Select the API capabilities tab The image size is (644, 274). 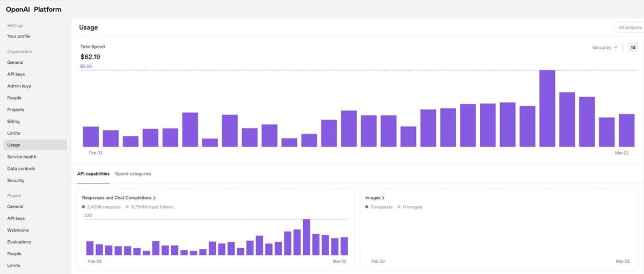[x=93, y=174]
